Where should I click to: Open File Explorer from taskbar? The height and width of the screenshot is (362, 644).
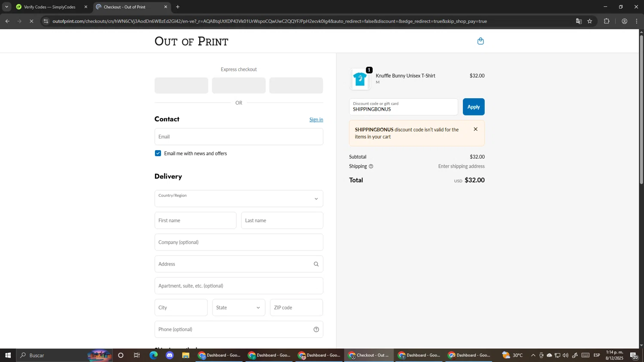click(185, 355)
